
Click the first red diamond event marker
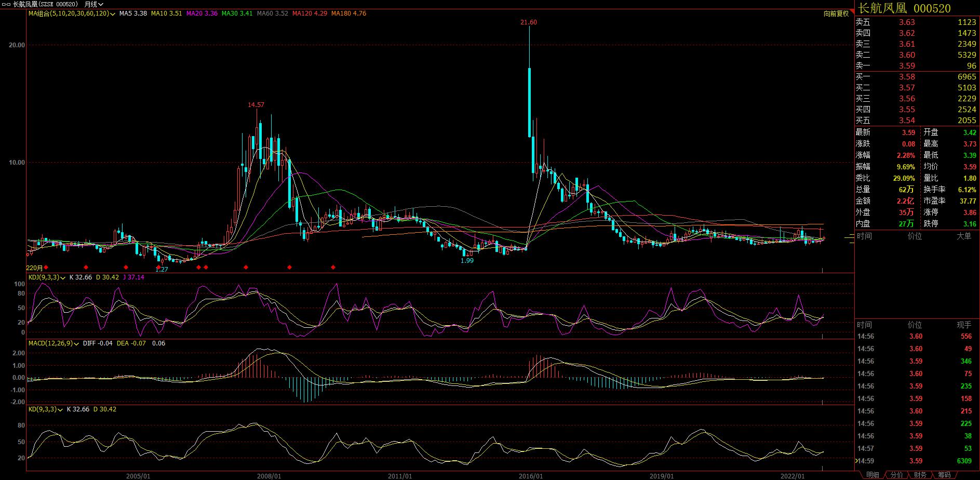(46, 268)
